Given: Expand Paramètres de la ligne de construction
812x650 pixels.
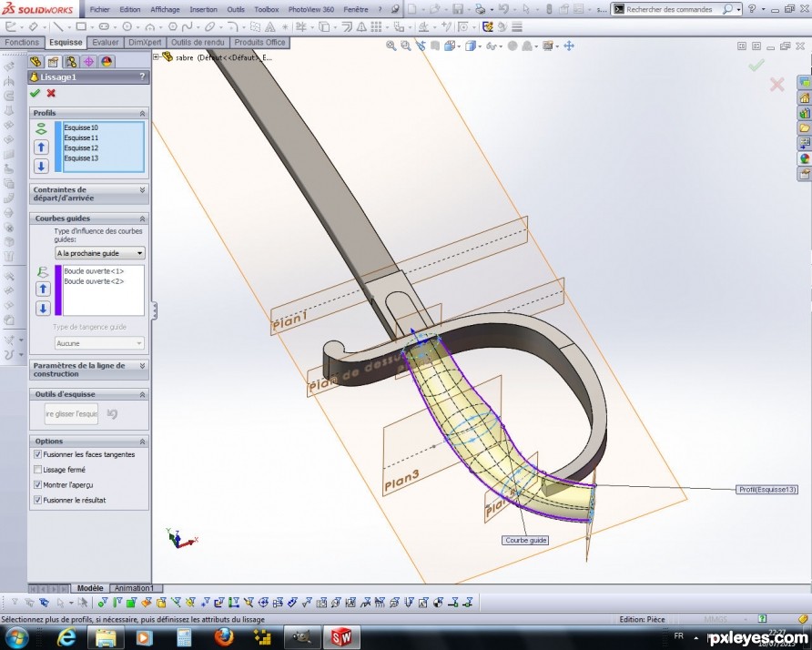Looking at the screenshot, I should coord(142,366).
